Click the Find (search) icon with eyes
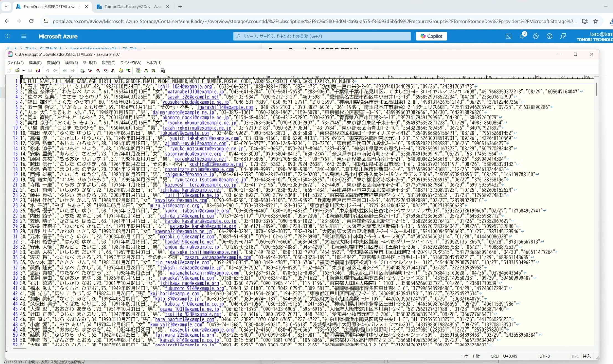The image size is (613, 364). pyautogui.click(x=83, y=71)
